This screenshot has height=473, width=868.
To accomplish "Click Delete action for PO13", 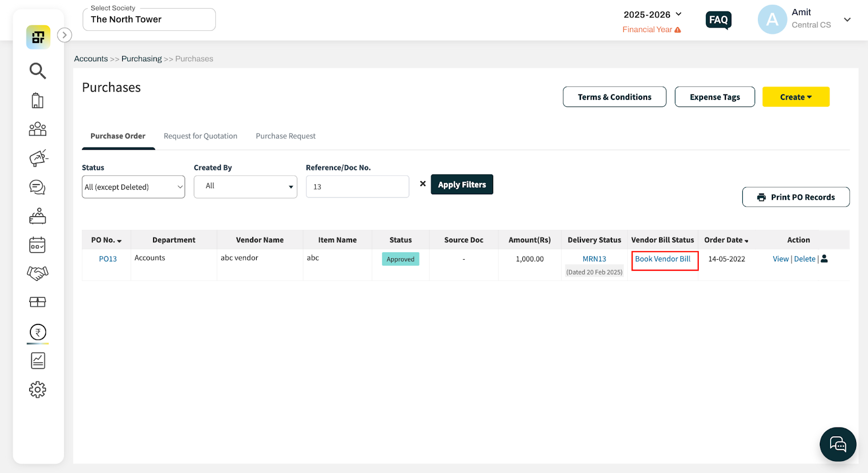I will [x=805, y=259].
